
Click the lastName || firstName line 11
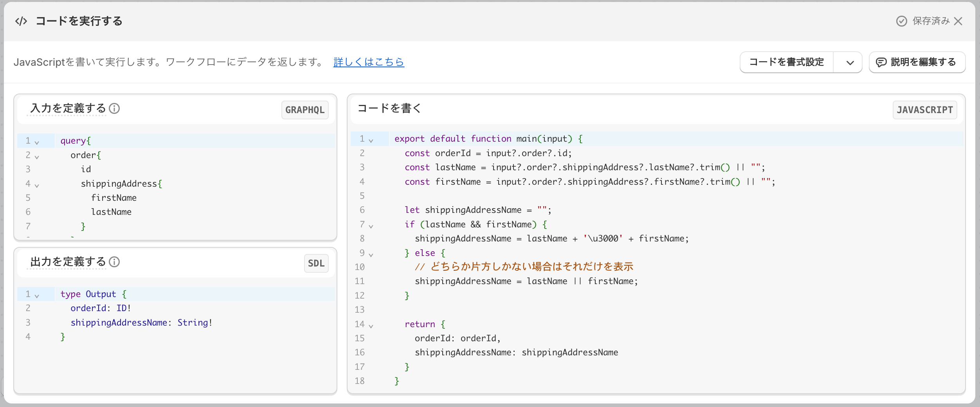(526, 281)
